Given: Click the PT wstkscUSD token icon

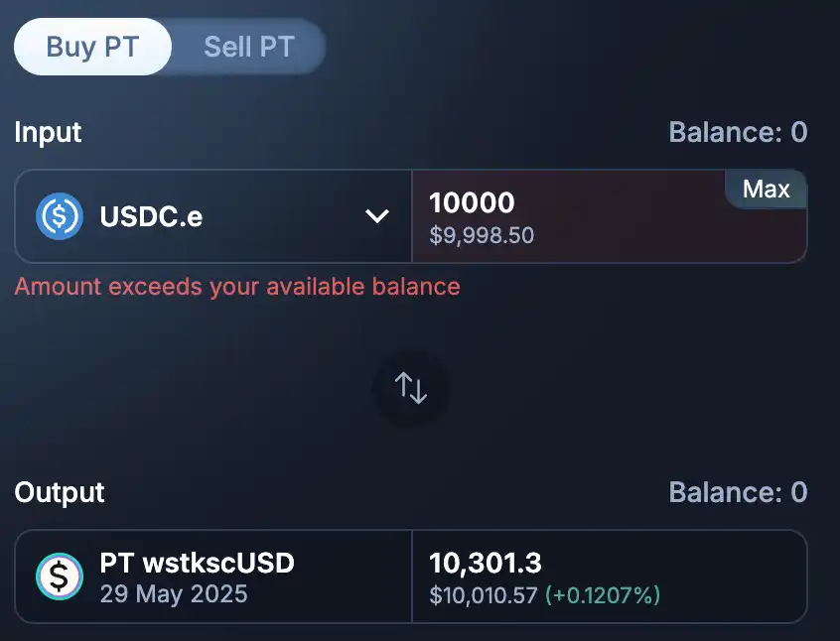Looking at the screenshot, I should 59,577.
